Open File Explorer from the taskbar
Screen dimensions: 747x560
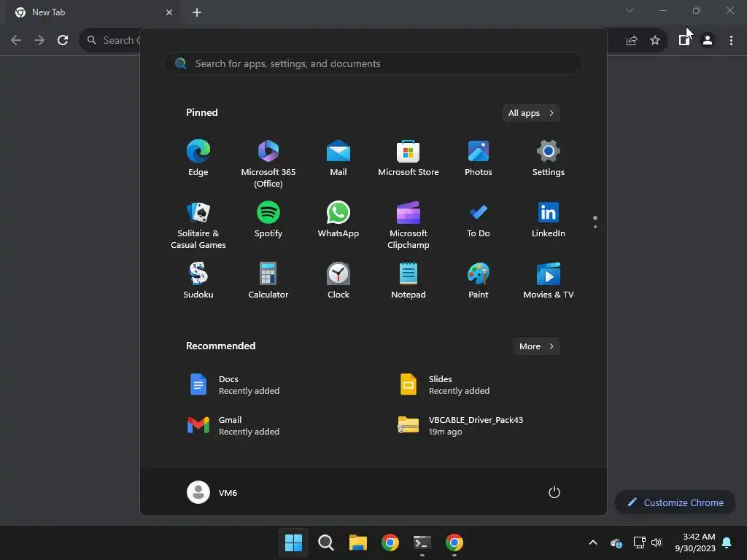point(357,542)
